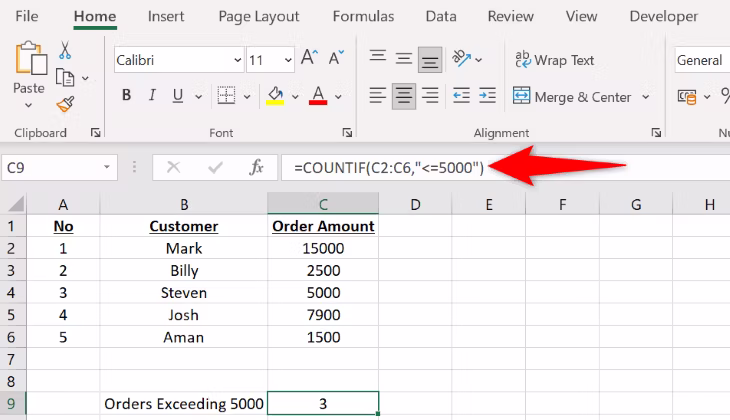Select the Format Painter brush
The image size is (730, 420).
(66, 104)
